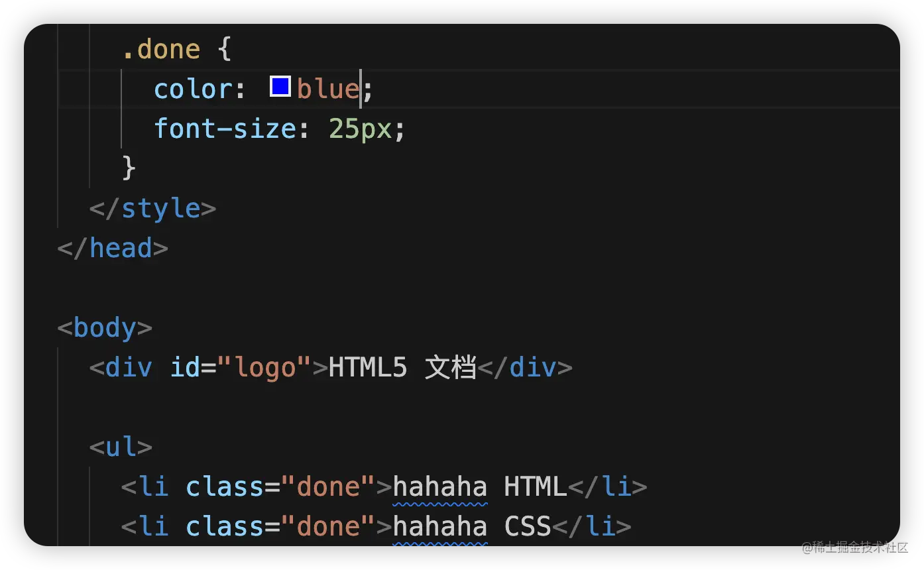This screenshot has width=924, height=570.
Task: Click the 'font-size' property name
Action: pyautogui.click(x=225, y=129)
